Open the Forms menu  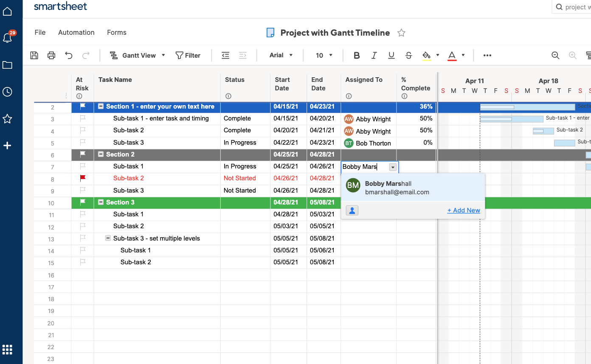(117, 33)
